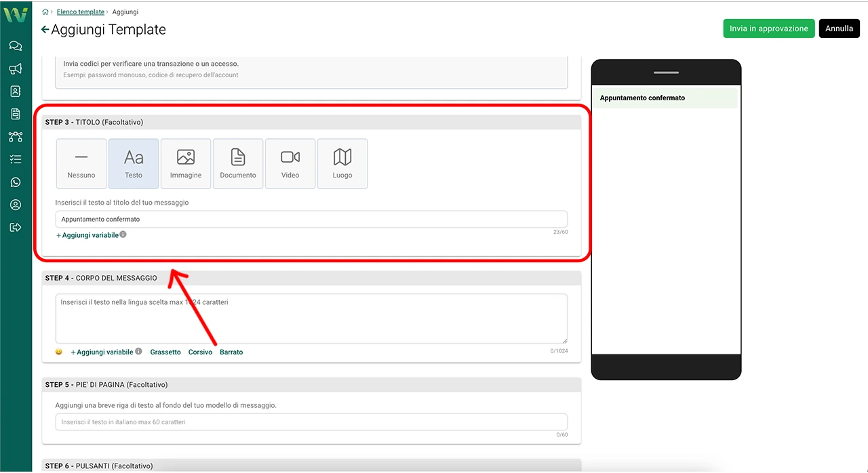Apply Corsivo formatting
The height and width of the screenshot is (473, 868).
200,352
